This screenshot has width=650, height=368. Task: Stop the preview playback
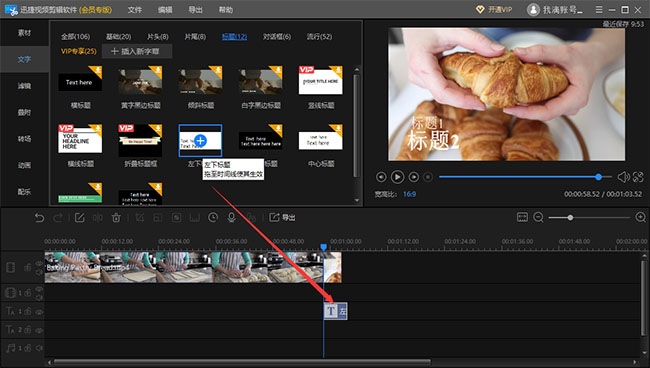[428, 177]
